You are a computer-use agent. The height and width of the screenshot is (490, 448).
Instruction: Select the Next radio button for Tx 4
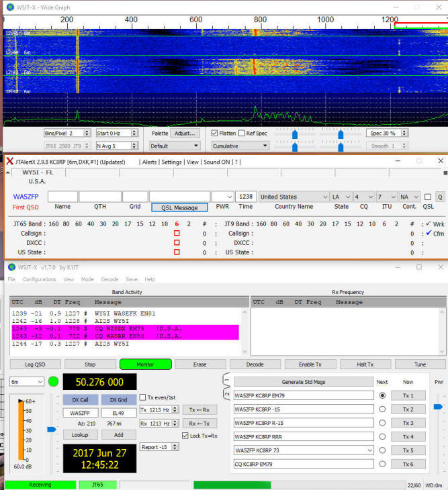382,436
